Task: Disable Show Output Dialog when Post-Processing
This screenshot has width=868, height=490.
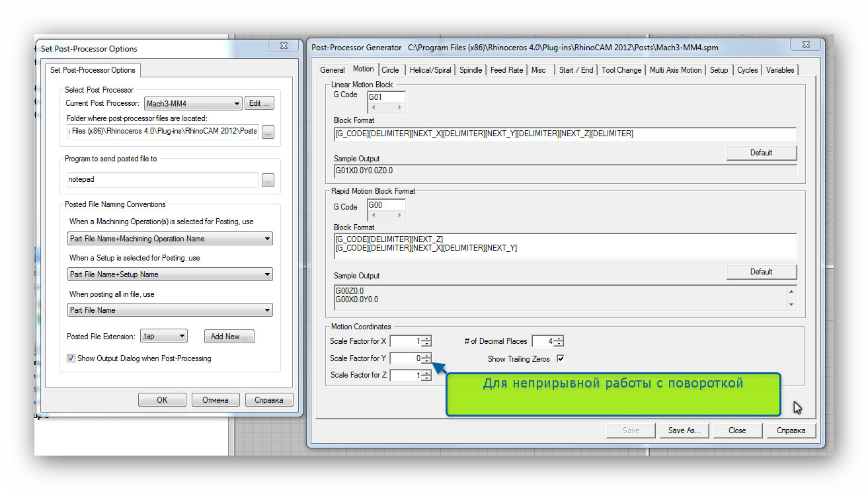Action: tap(71, 358)
